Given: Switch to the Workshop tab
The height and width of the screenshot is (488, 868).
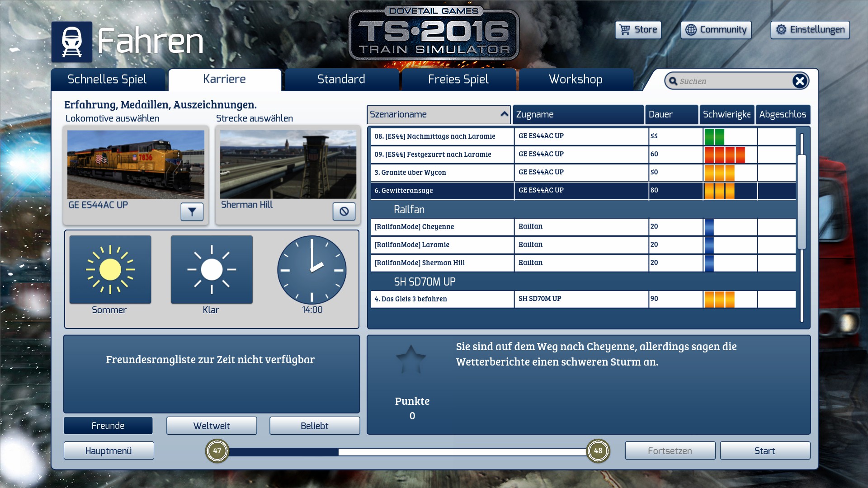Looking at the screenshot, I should (x=576, y=80).
